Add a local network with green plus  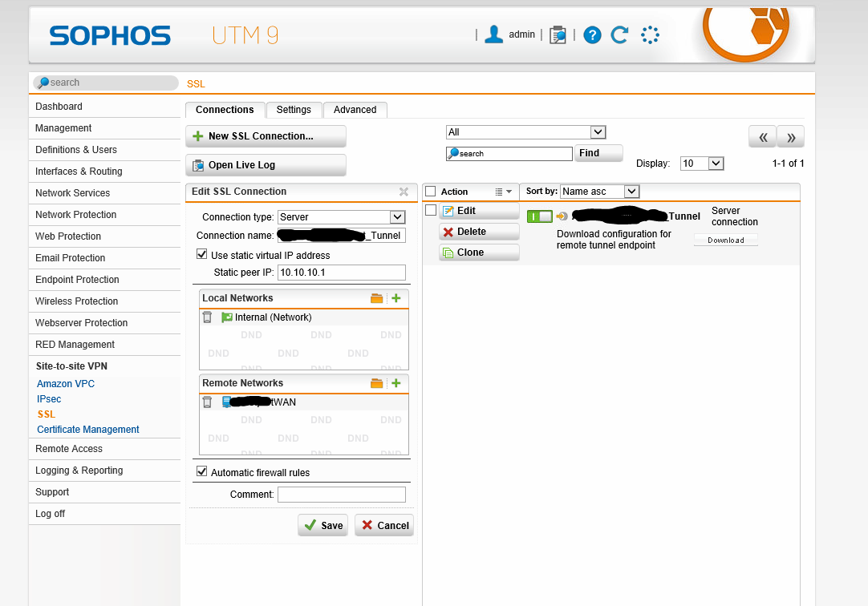[x=395, y=298]
